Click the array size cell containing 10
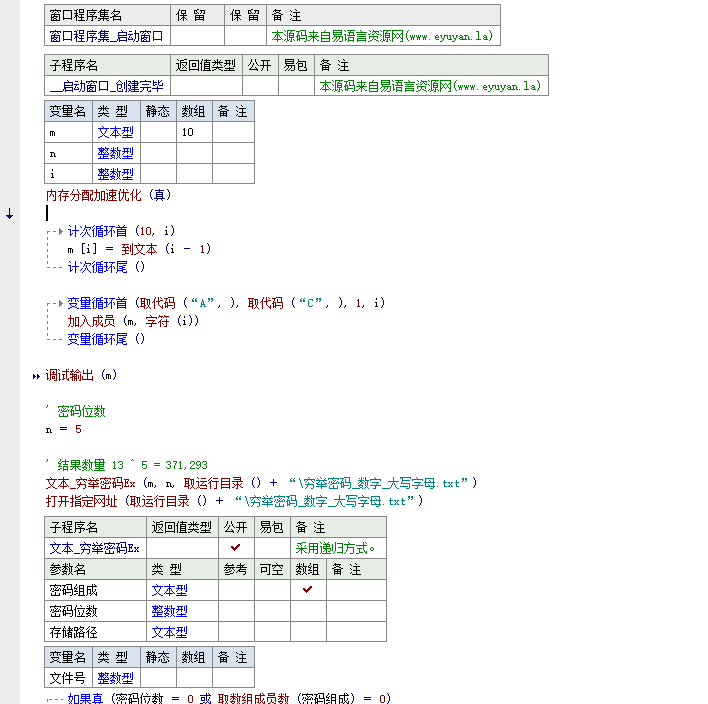This screenshot has width=708, height=704. point(194,132)
